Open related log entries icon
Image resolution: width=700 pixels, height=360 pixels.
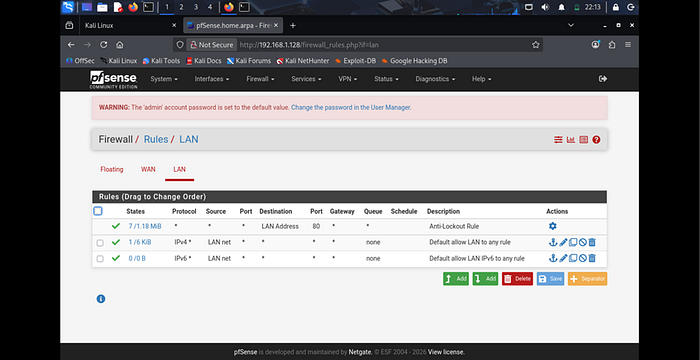click(583, 140)
